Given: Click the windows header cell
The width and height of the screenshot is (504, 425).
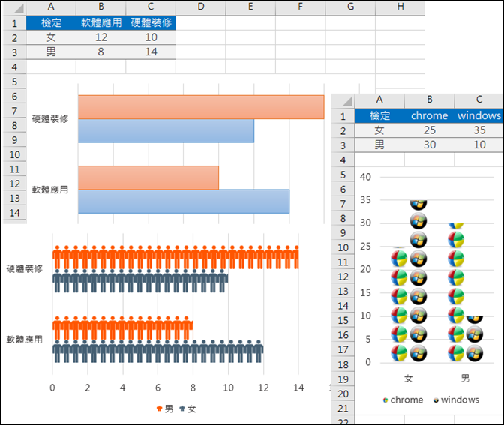Looking at the screenshot, I should pyautogui.click(x=479, y=115).
